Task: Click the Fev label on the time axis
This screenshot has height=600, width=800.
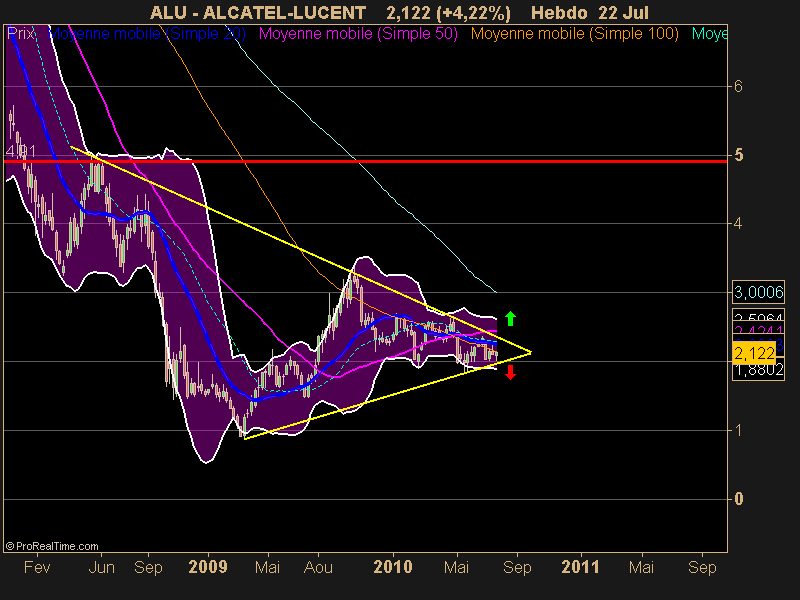Action: pyautogui.click(x=37, y=567)
